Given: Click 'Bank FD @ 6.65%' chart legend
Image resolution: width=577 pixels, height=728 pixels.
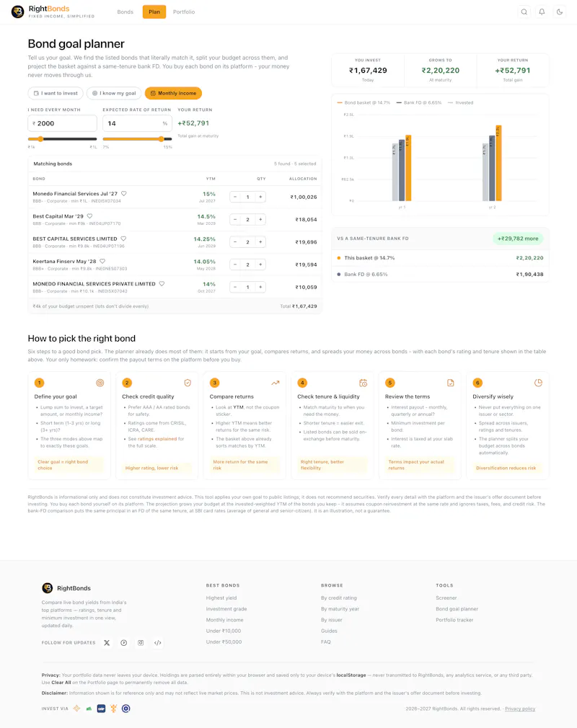Looking at the screenshot, I should tap(419, 102).
